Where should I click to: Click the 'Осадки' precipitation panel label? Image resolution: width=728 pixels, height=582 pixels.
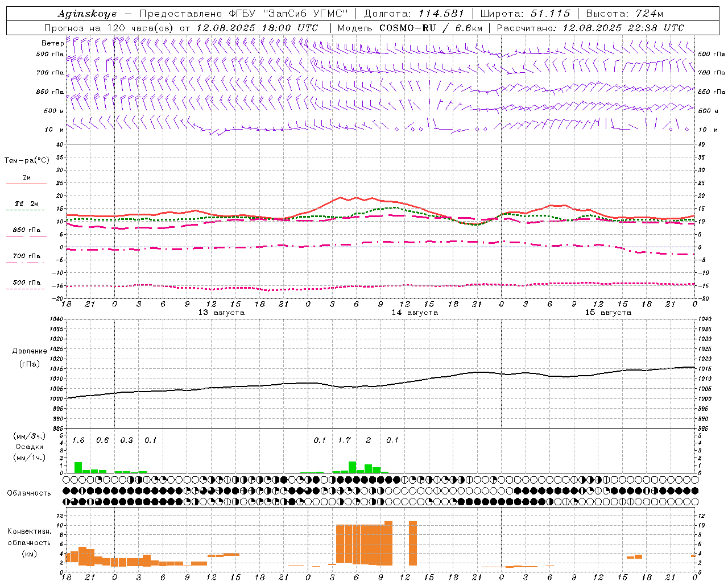pyautogui.click(x=30, y=447)
